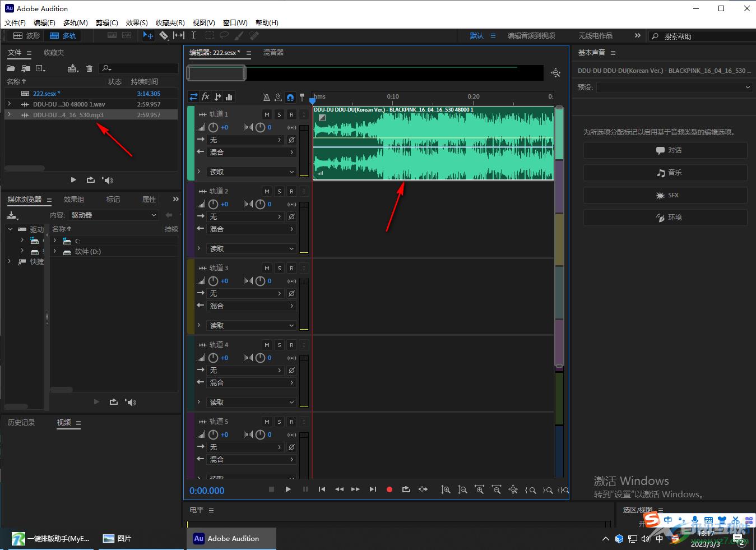
Task: Click Move Playhead to Next in transport
Action: [373, 489]
